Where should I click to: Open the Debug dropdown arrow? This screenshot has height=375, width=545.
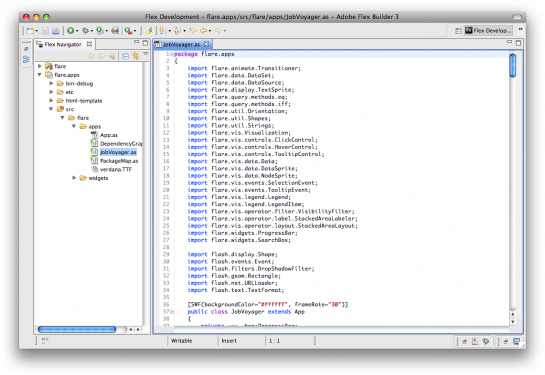point(91,31)
